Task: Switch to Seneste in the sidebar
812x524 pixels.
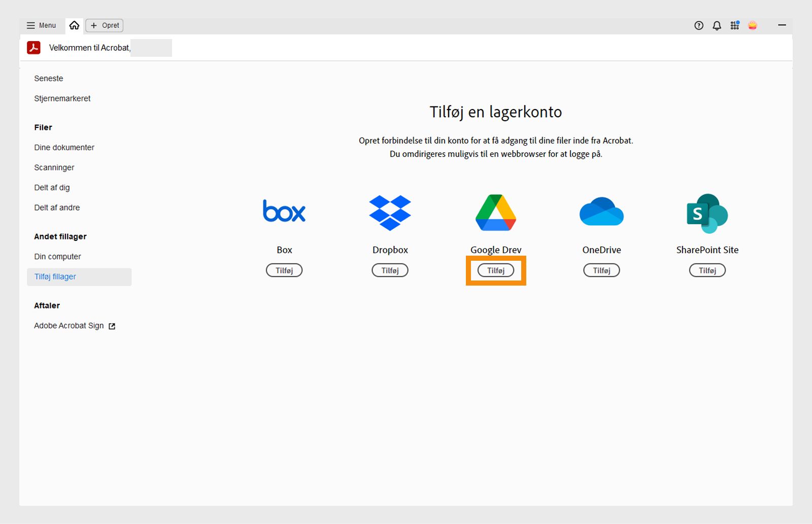Action: tap(48, 78)
